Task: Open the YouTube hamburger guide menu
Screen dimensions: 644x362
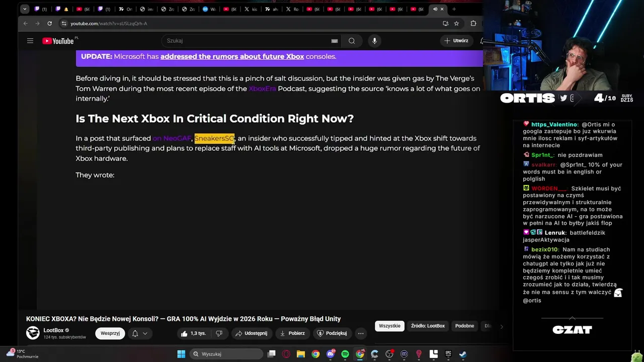Action: (x=30, y=41)
